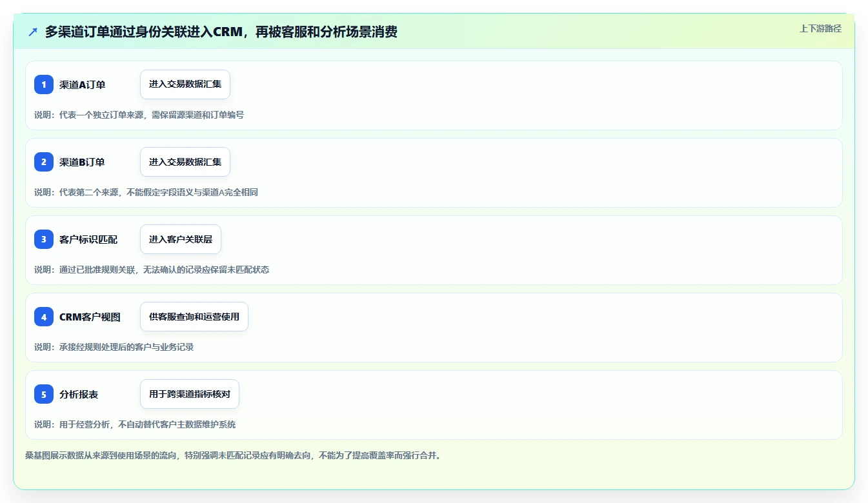The height and width of the screenshot is (503, 868).
Task: Click description 代表一个独立订单来源
Action: 139,115
